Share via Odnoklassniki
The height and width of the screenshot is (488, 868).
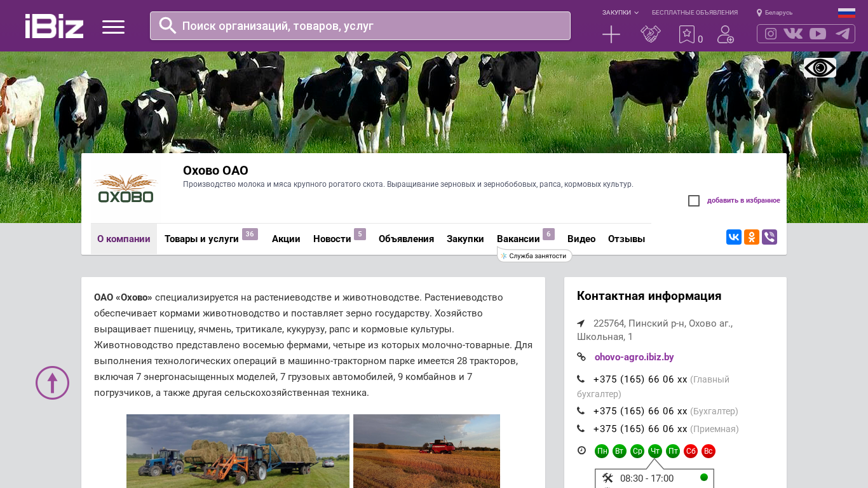(x=752, y=237)
